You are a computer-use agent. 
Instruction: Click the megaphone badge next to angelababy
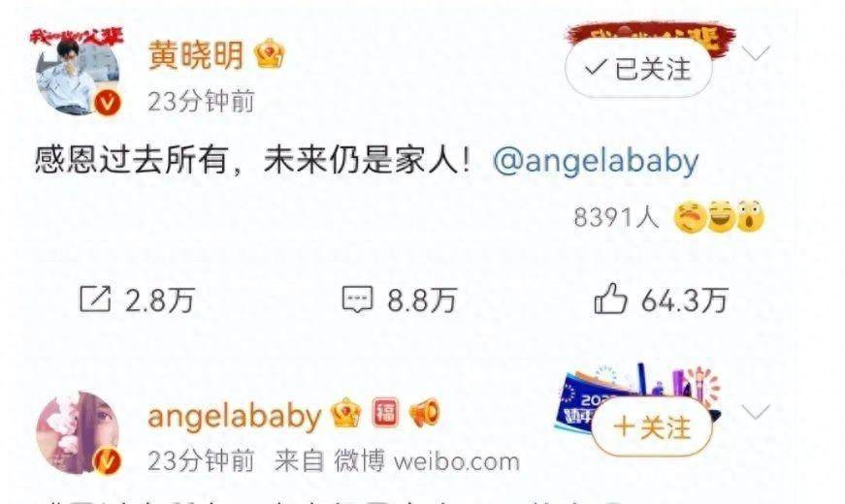click(425, 414)
